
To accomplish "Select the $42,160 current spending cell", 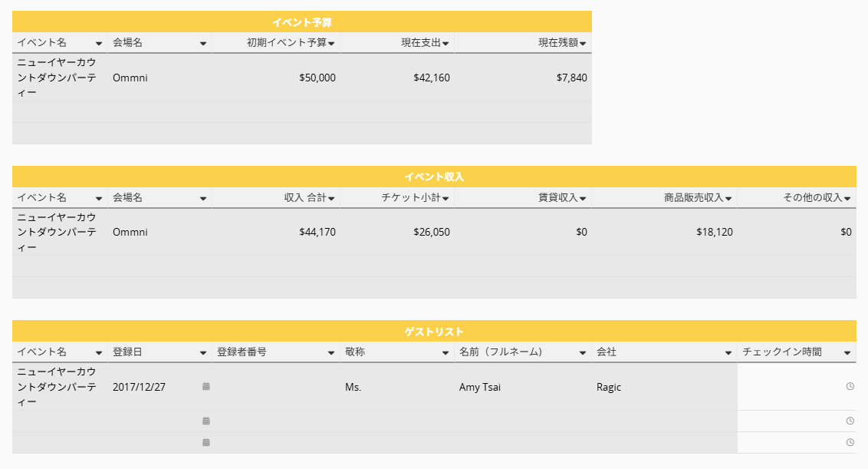I will (x=397, y=78).
